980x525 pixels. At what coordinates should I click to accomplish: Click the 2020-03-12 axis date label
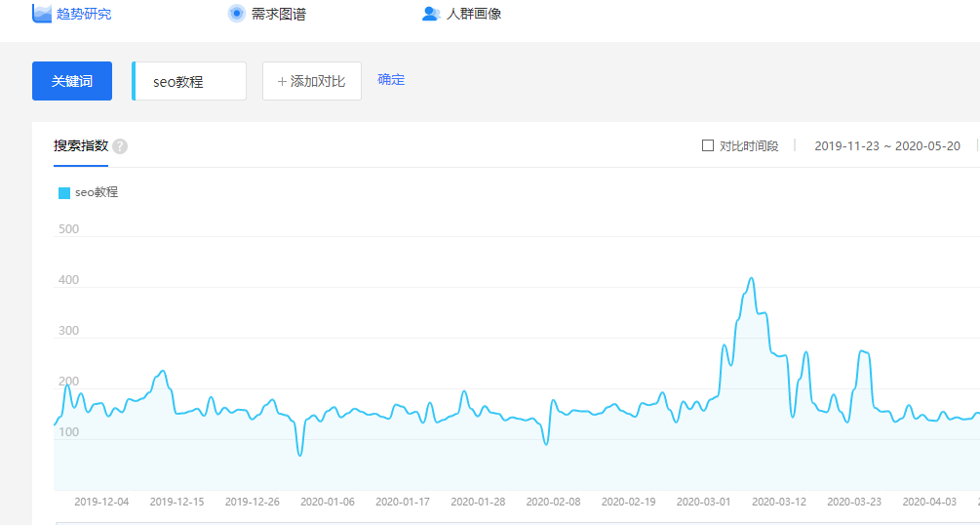point(779,502)
